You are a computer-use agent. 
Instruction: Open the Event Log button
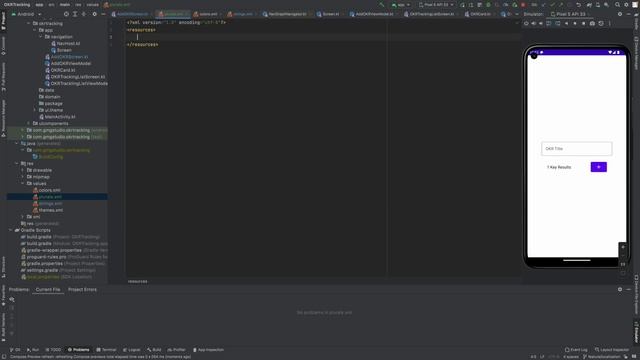point(576,350)
